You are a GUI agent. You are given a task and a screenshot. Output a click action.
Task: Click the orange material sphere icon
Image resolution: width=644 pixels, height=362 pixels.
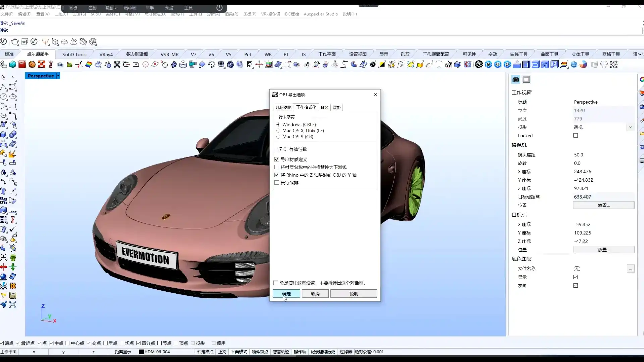[32, 64]
